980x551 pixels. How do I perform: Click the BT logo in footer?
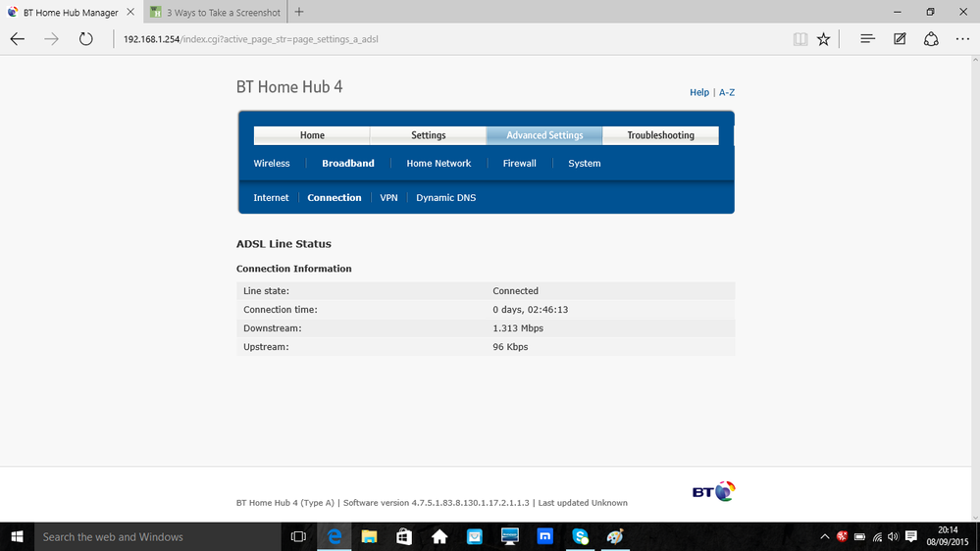tap(714, 491)
